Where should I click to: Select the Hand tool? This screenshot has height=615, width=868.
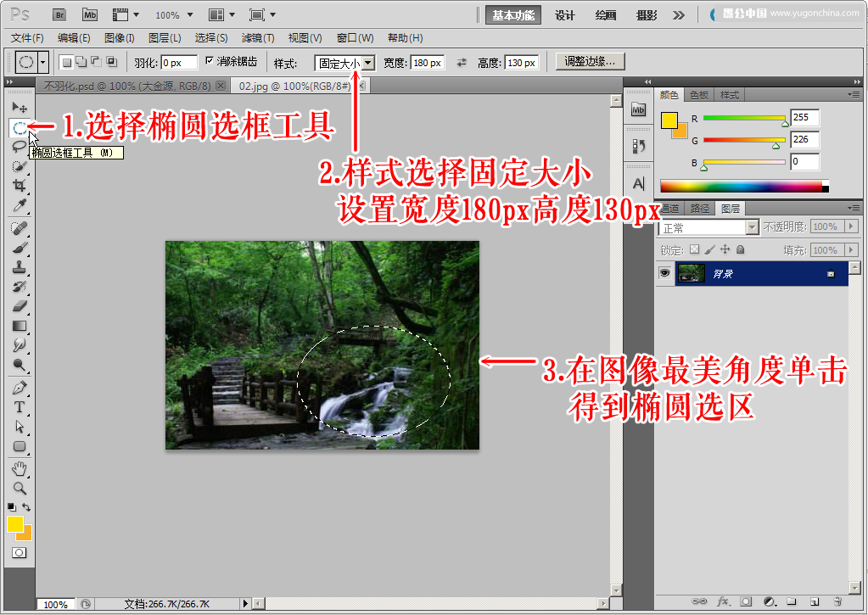pyautogui.click(x=20, y=469)
